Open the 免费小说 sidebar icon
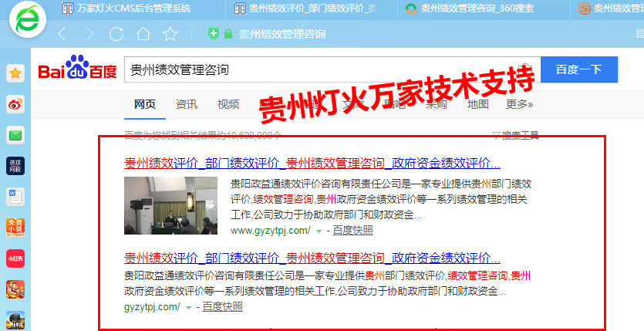Viewport: 644px width, 331px height. coord(15,228)
